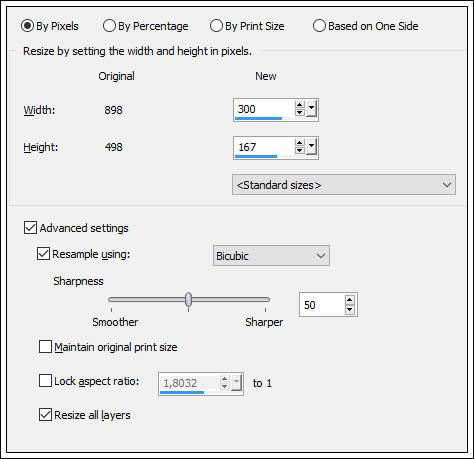Click the Height spinner down arrow

(x=299, y=151)
